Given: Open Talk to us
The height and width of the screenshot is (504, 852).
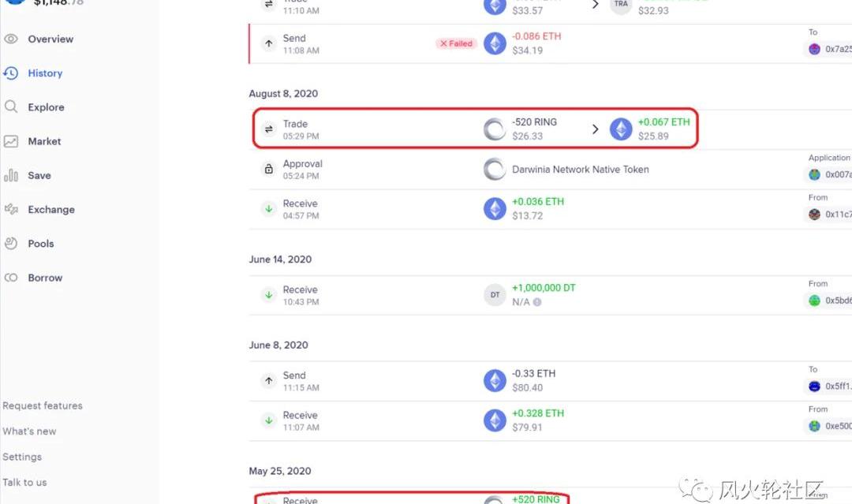Looking at the screenshot, I should coord(24,482).
